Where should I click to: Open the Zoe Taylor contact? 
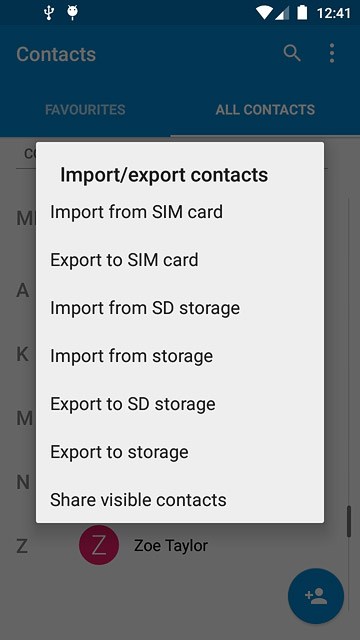click(x=171, y=546)
